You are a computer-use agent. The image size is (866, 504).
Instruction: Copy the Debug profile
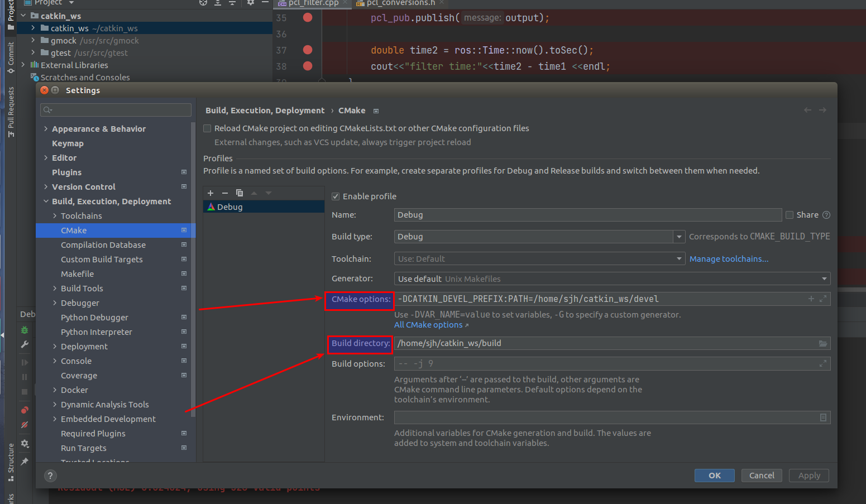coord(240,193)
